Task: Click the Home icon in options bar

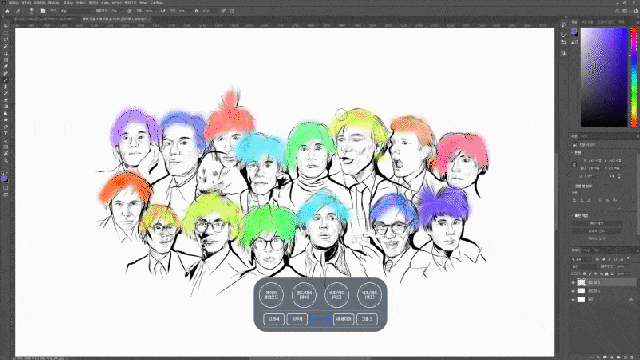Action: pos(7,11)
